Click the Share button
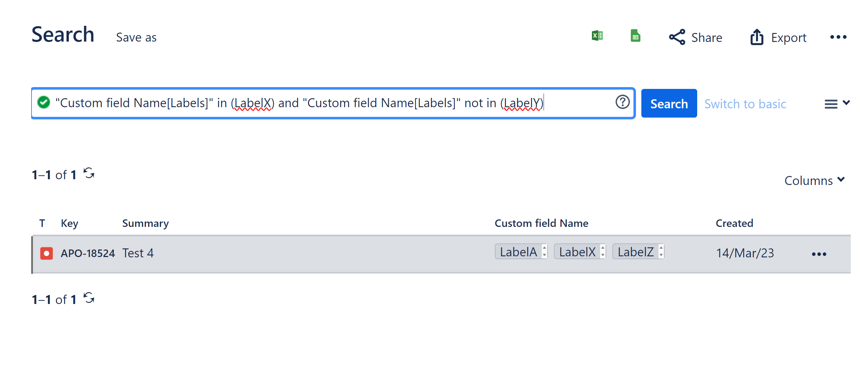This screenshot has height=390, width=868. (x=695, y=37)
